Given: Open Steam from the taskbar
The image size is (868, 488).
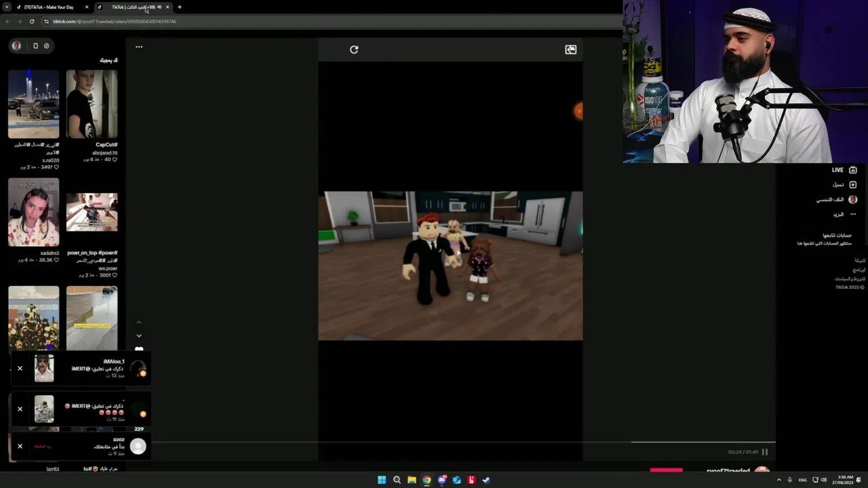Looking at the screenshot, I should 486,480.
